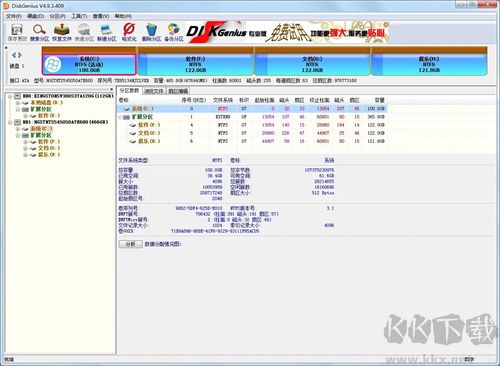Click the 终止柱面 column header

point(319,100)
